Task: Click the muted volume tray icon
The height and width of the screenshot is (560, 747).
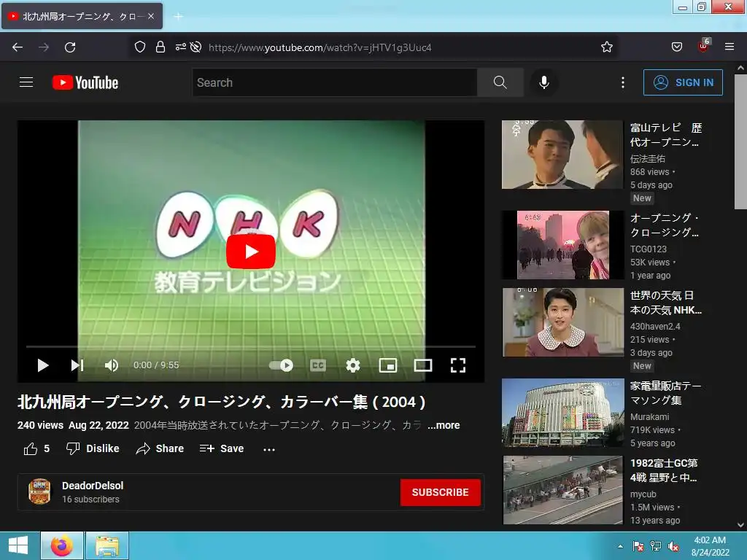Action: point(673,546)
